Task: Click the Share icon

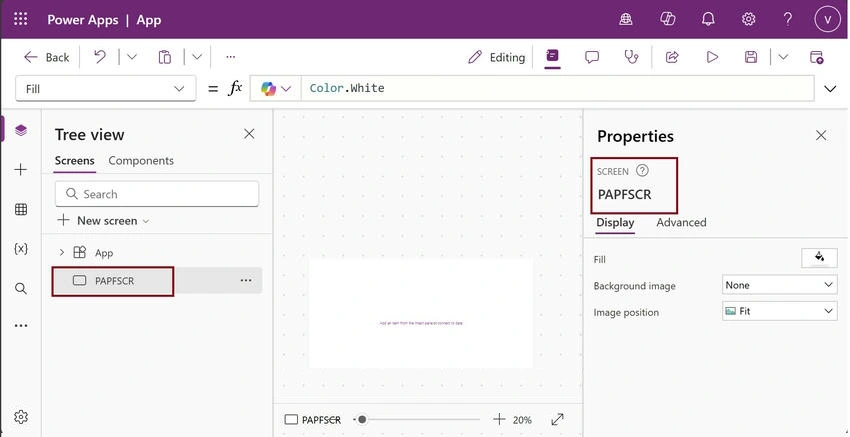Action: pos(672,57)
